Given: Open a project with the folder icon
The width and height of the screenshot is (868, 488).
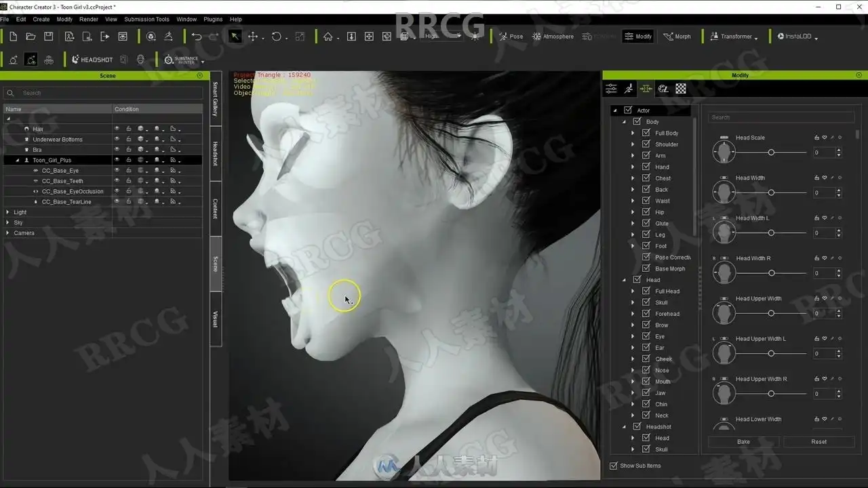Looking at the screenshot, I should point(31,37).
